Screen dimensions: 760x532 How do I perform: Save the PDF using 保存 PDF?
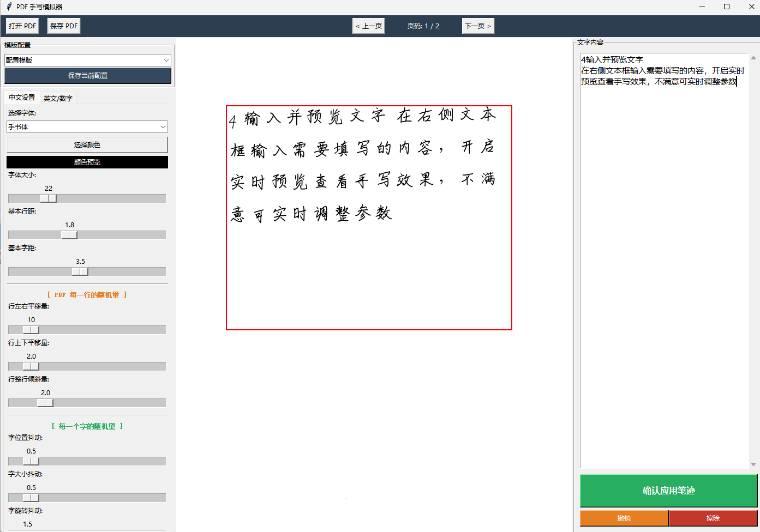click(x=63, y=26)
